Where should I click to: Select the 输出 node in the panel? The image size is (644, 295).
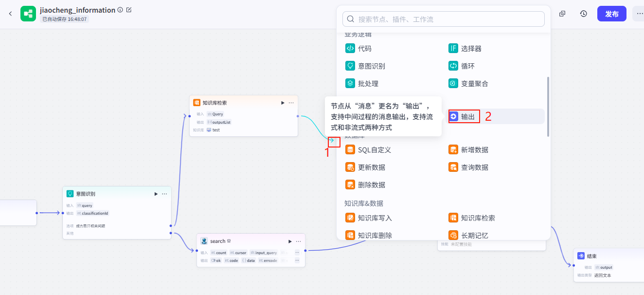(495, 116)
